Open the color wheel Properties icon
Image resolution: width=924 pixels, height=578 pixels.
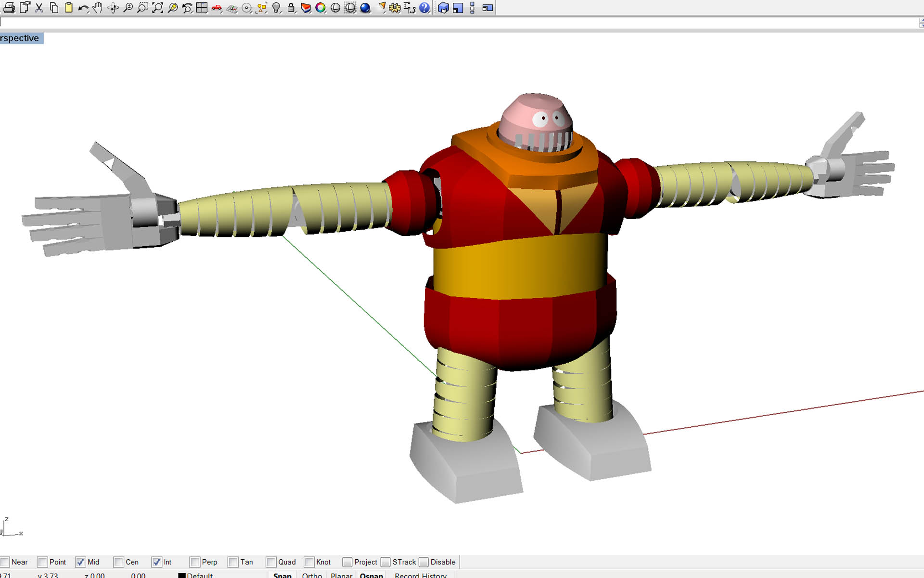pyautogui.click(x=321, y=8)
